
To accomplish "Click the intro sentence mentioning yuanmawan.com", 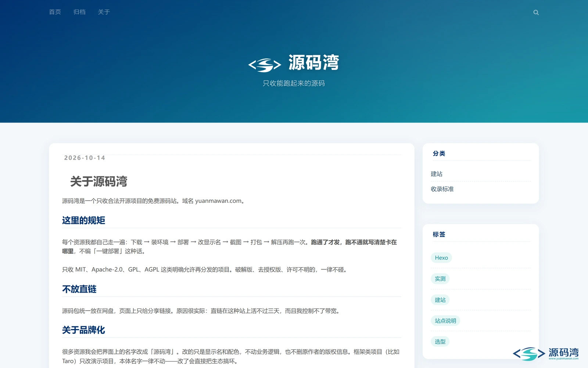I will 154,201.
